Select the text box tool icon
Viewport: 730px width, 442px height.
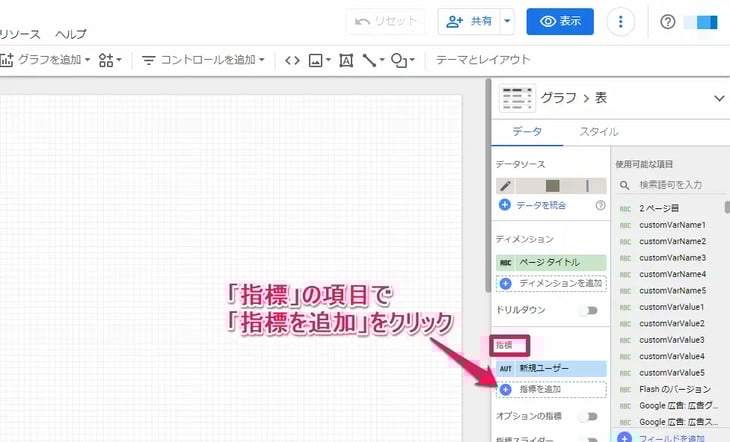point(346,60)
